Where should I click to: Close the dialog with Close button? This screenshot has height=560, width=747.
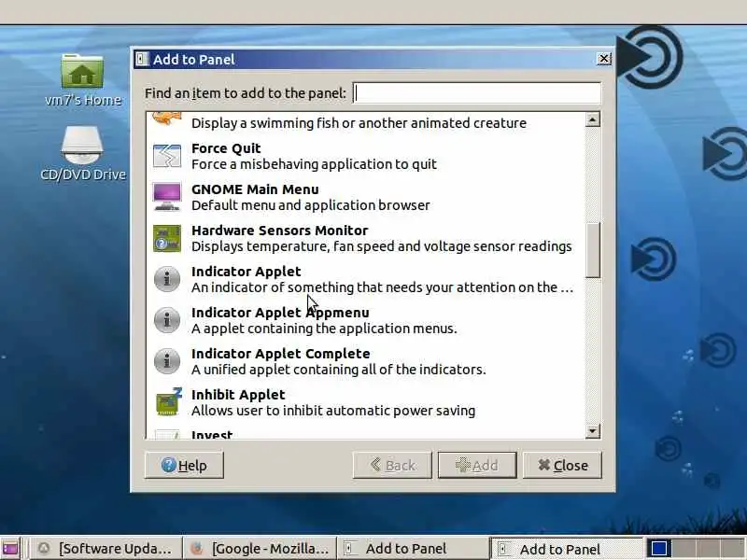click(x=562, y=465)
